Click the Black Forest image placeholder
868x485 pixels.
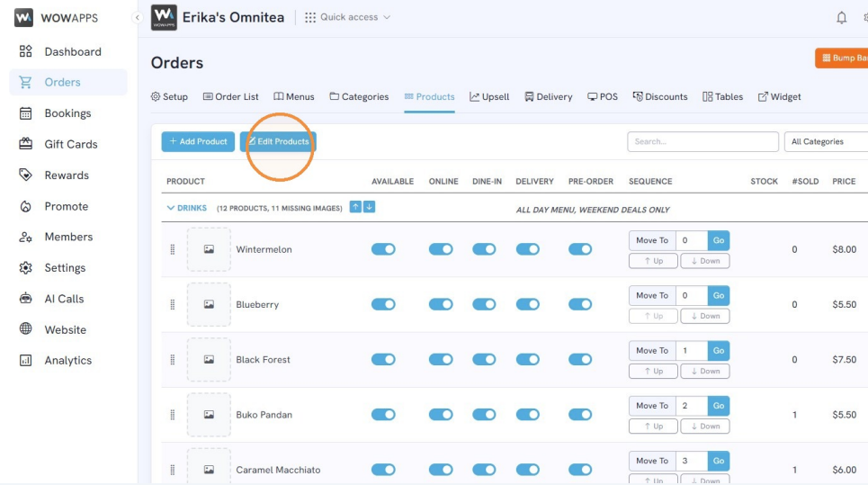coord(209,359)
